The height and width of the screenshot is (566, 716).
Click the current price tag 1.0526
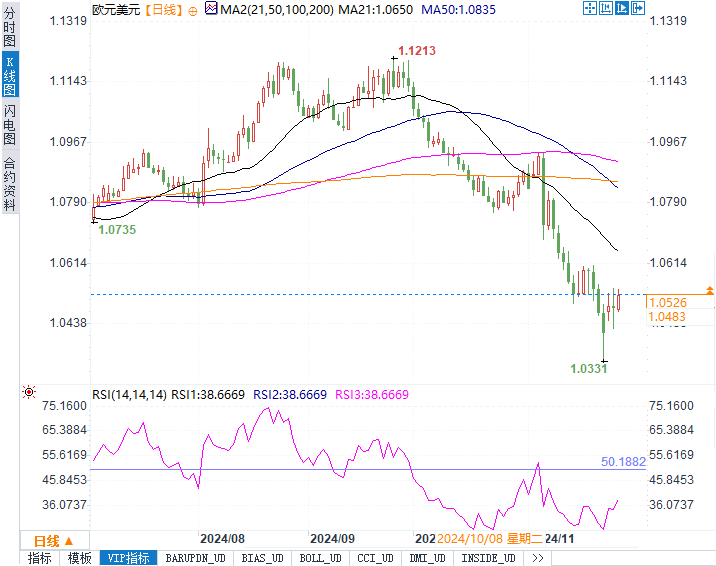pyautogui.click(x=668, y=303)
